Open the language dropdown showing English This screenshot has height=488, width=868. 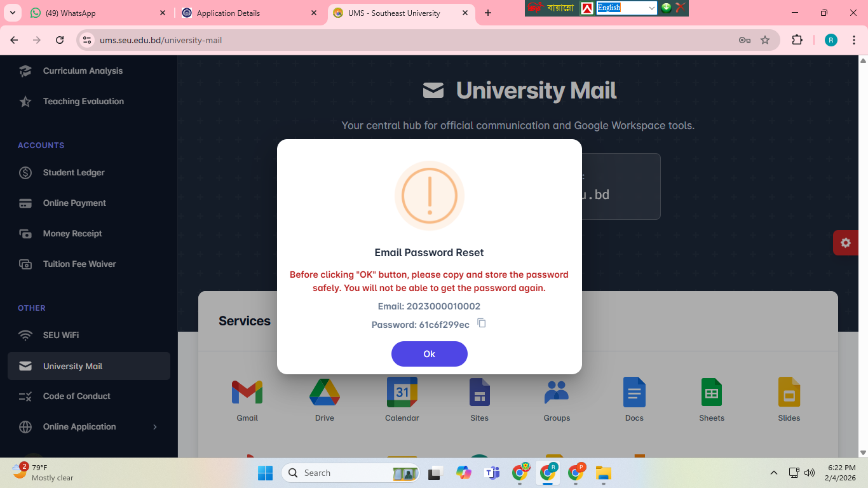[627, 8]
